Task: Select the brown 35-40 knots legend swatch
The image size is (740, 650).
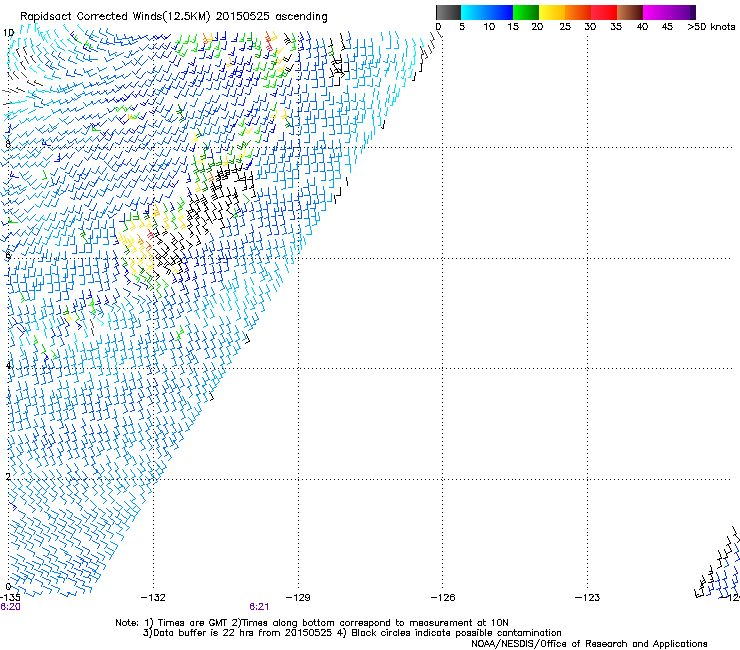Action: pyautogui.click(x=630, y=12)
